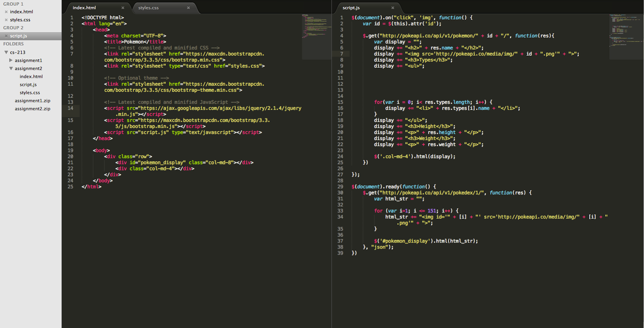The image size is (644, 328).
Task: Click the script.js script tag line
Action: click(x=183, y=133)
